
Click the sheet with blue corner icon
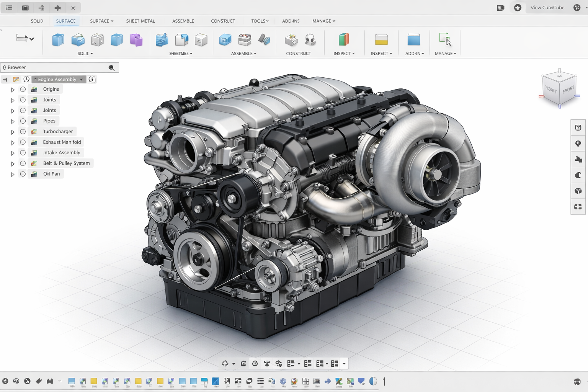(x=182, y=39)
